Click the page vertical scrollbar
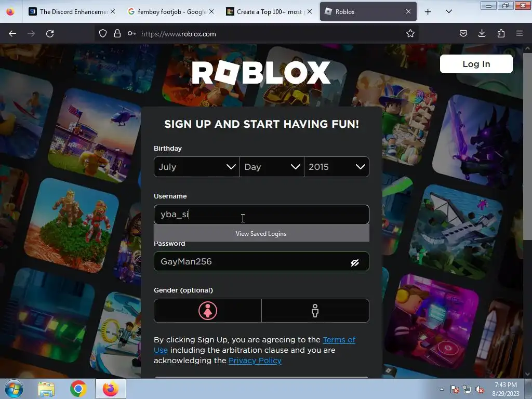 pos(527,146)
